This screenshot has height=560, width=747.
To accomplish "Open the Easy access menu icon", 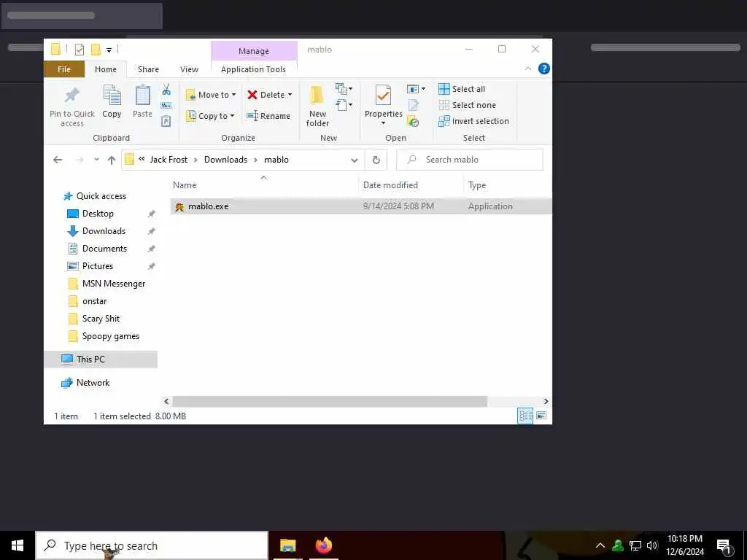I will point(344,104).
